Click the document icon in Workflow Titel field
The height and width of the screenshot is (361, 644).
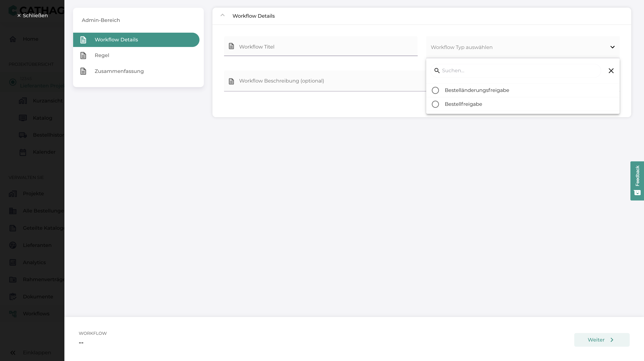tap(231, 46)
